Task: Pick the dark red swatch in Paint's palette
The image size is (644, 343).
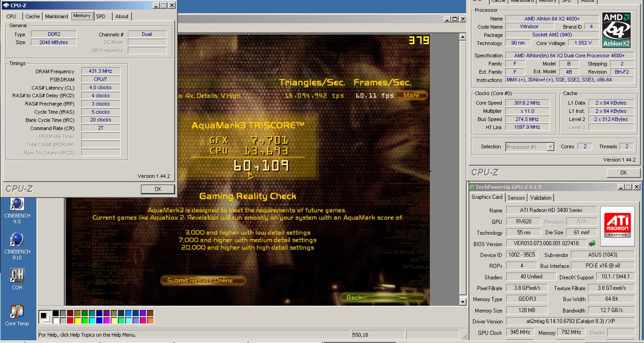Action: click(70, 313)
